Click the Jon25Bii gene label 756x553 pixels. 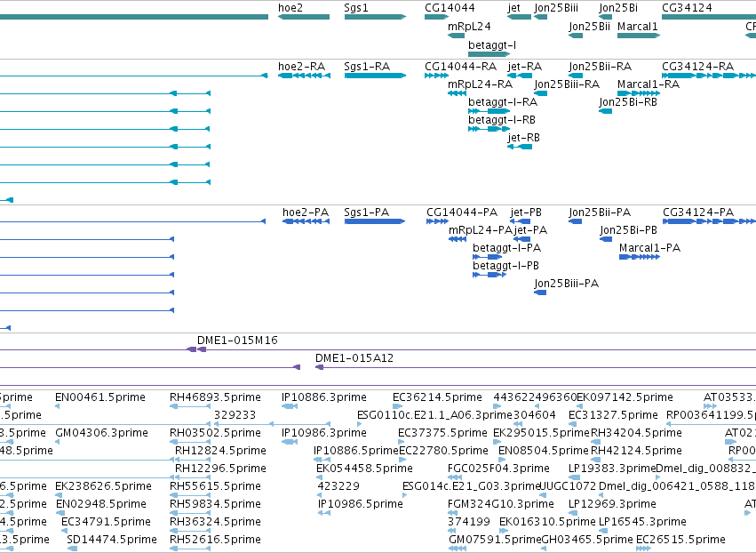[x=589, y=27]
